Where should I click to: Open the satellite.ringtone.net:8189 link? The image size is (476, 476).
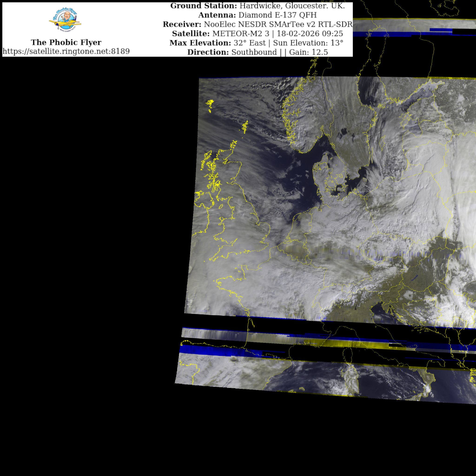66,51
